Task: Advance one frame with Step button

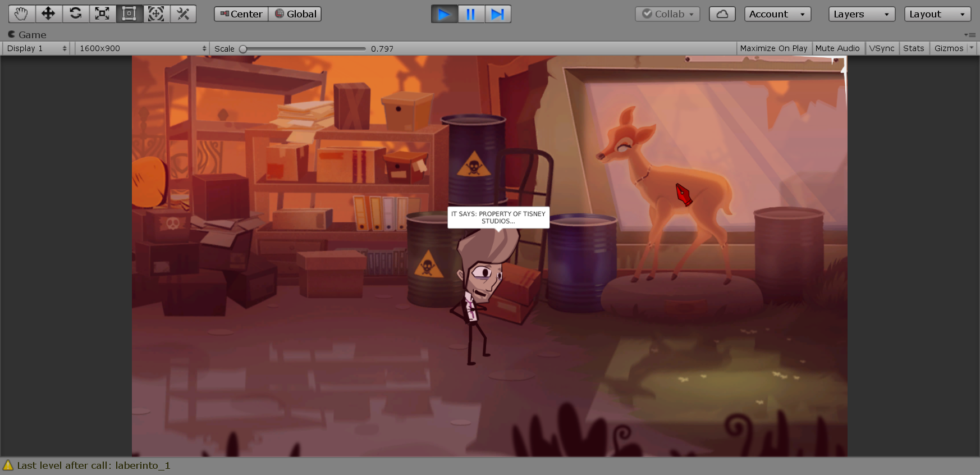Action: click(x=497, y=14)
